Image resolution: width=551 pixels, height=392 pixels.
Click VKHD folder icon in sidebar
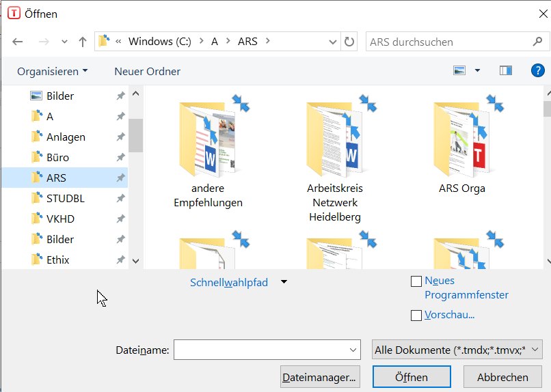click(36, 218)
